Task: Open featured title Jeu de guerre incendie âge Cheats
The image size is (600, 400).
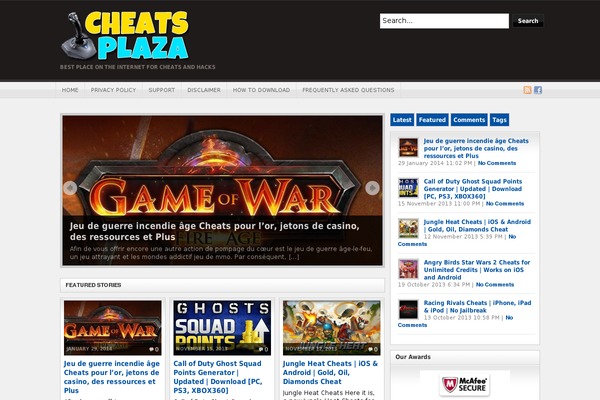Action: point(112,377)
